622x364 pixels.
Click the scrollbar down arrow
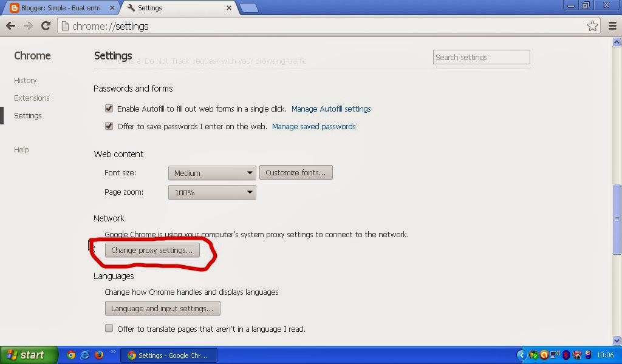click(617, 340)
